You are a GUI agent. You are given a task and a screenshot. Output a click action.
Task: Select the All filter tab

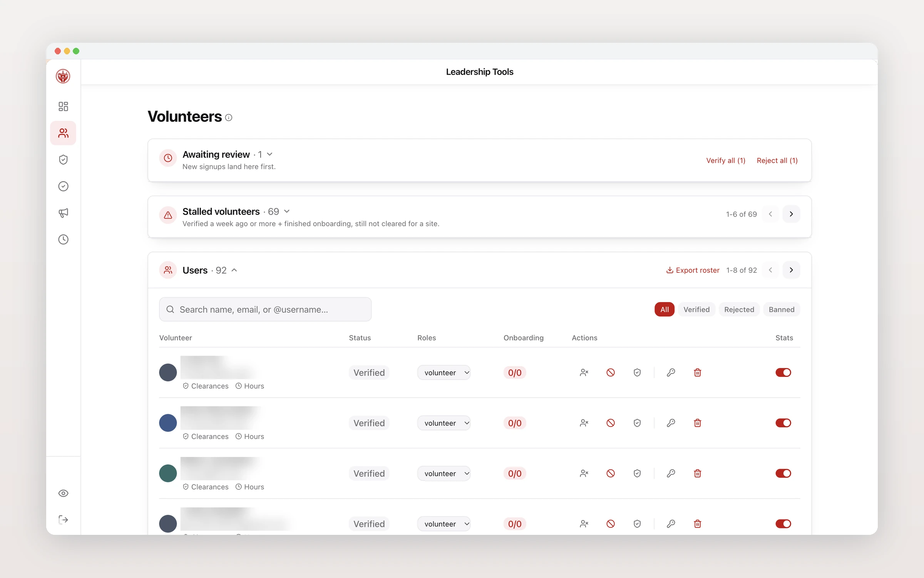(665, 309)
